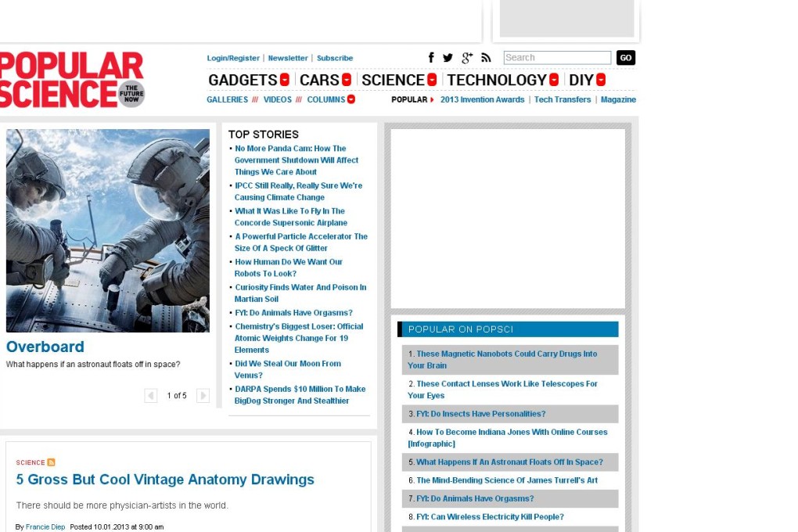Click the Subscribe link

tap(335, 58)
